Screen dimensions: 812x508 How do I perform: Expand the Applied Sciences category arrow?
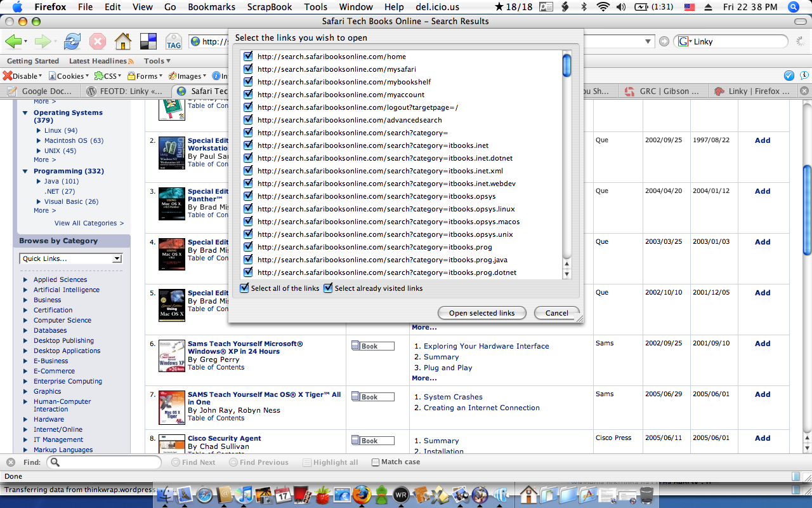pyautogui.click(x=25, y=279)
